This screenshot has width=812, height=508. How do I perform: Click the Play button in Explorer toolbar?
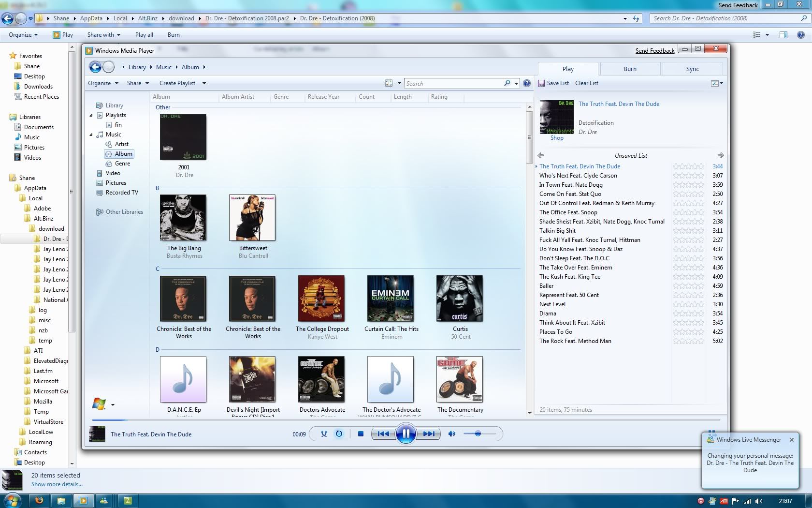(x=63, y=35)
